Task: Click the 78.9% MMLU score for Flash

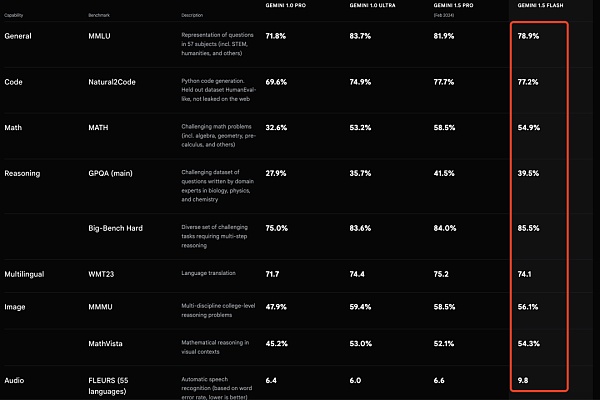Action: pyautogui.click(x=527, y=36)
